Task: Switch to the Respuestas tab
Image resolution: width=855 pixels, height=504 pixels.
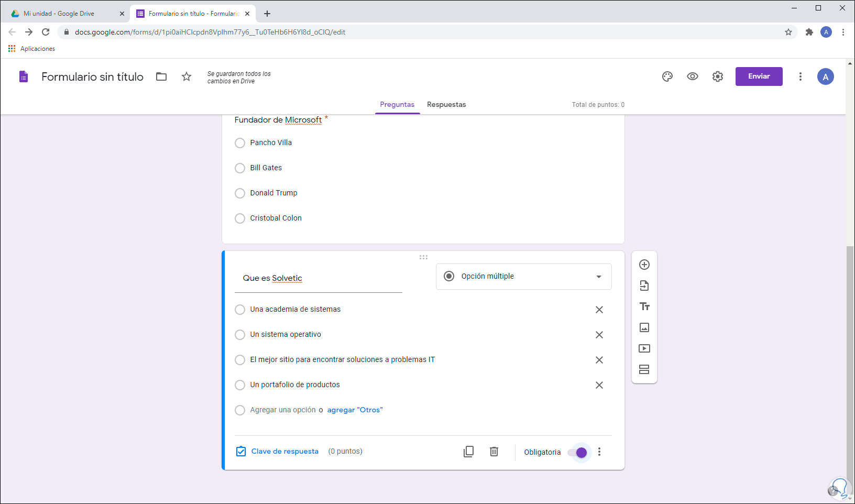Action: pyautogui.click(x=446, y=104)
